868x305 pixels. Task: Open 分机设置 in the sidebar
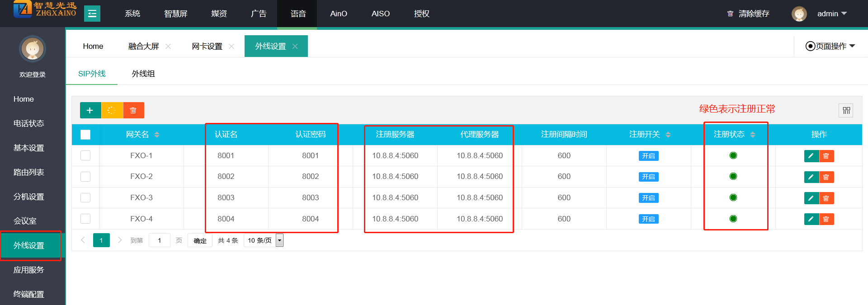pyautogui.click(x=29, y=197)
